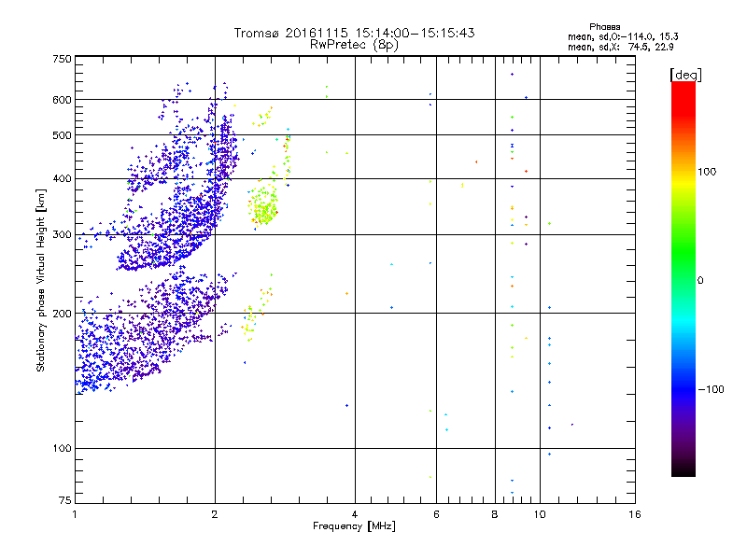Click the colorbar label '100'
Image resolution: width=747 pixels, height=560 pixels.
coord(707,172)
